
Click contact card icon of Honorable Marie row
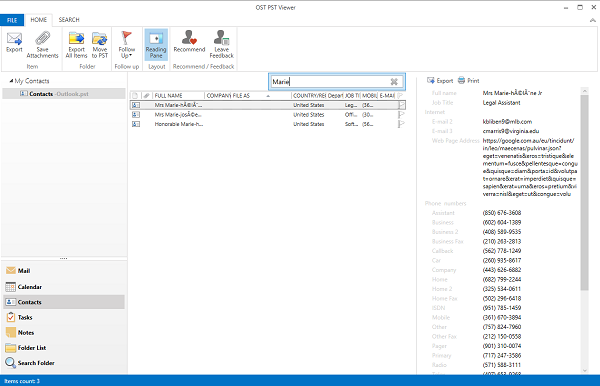[136, 124]
